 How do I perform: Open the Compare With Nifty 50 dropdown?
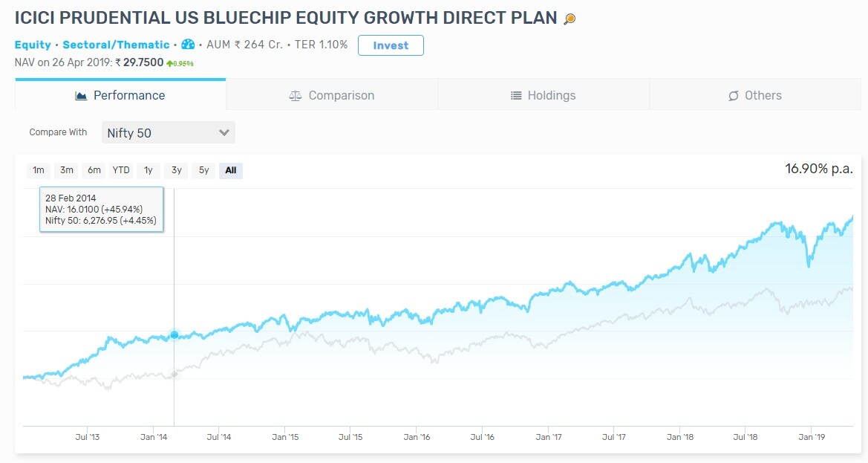click(168, 132)
